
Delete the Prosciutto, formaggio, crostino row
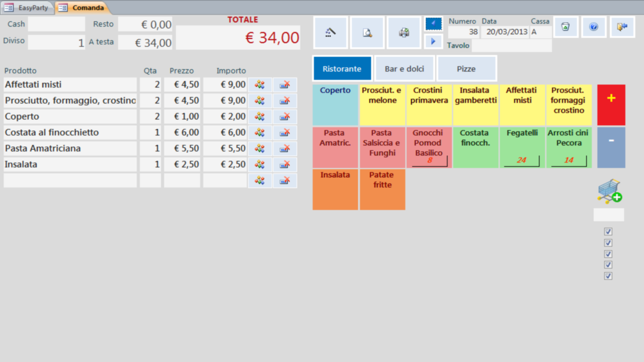(x=285, y=101)
